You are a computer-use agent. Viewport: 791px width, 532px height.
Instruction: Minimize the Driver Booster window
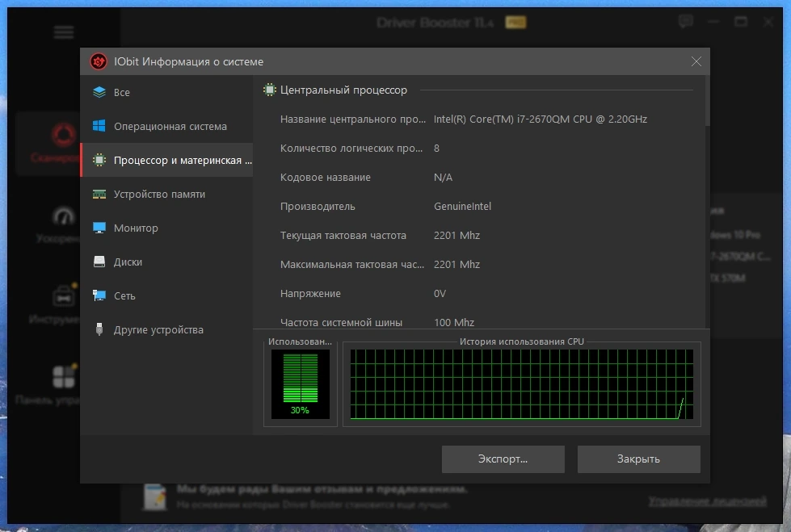(713, 22)
